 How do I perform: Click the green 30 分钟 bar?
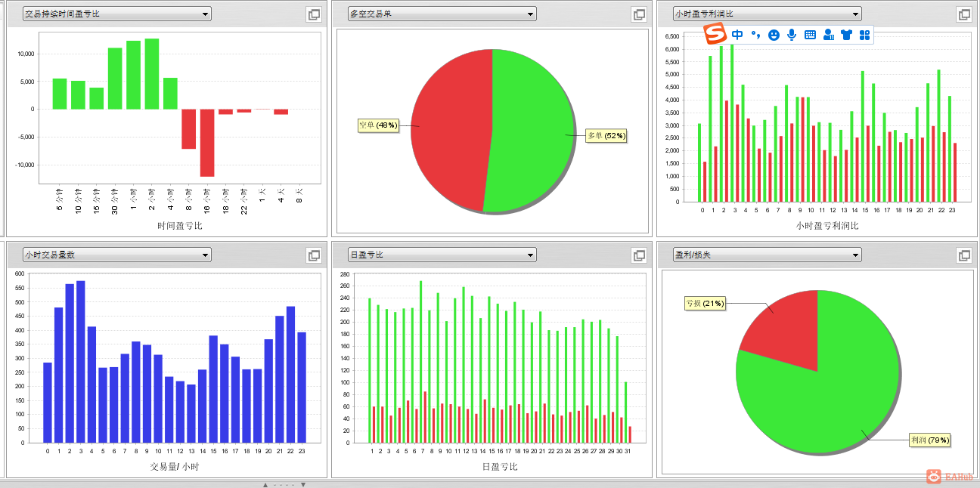coord(115,79)
